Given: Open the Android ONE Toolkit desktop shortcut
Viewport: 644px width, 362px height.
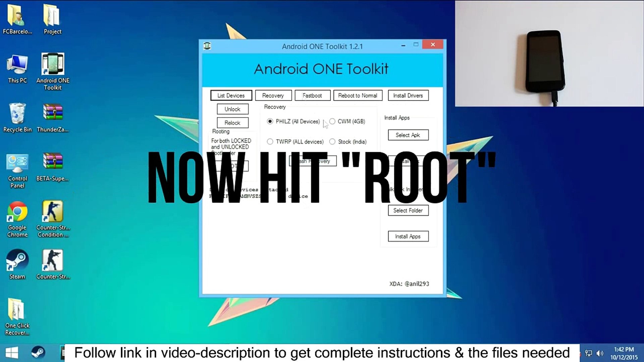Looking at the screenshot, I should (x=53, y=64).
